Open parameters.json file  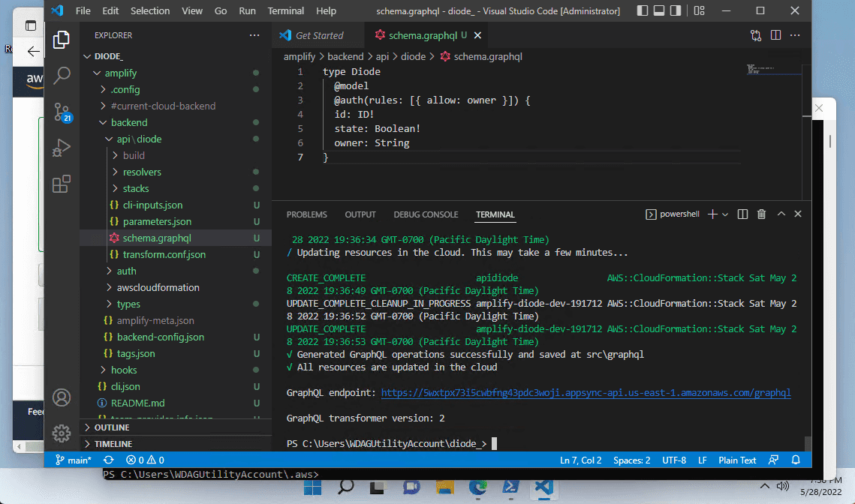click(x=176, y=222)
